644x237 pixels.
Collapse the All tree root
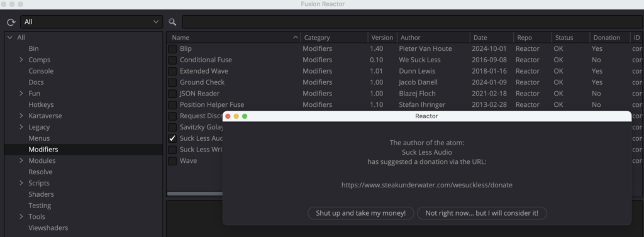point(10,37)
